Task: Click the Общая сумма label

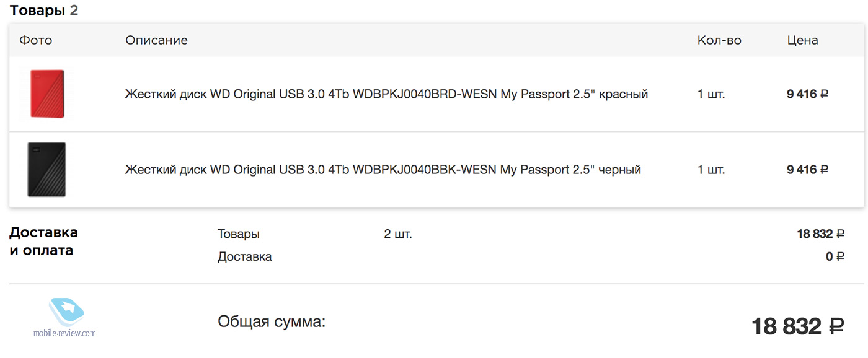Action: [271, 322]
